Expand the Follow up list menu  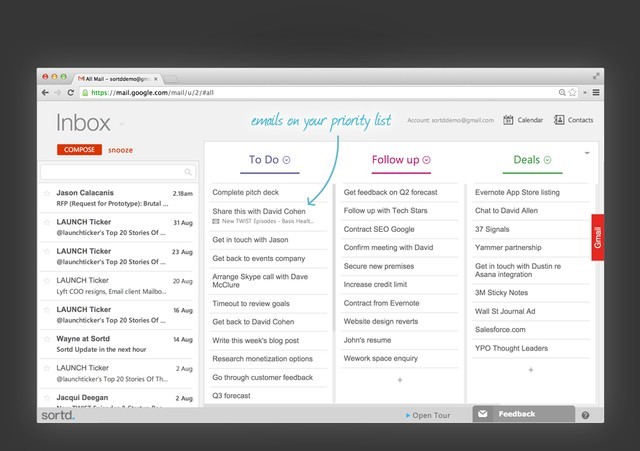coord(426,160)
